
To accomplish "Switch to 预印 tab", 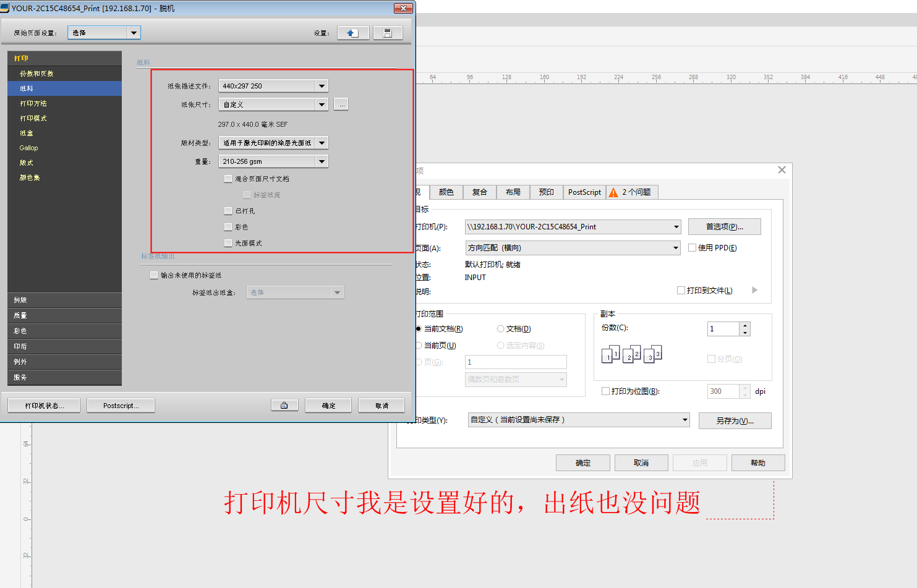I will (547, 192).
